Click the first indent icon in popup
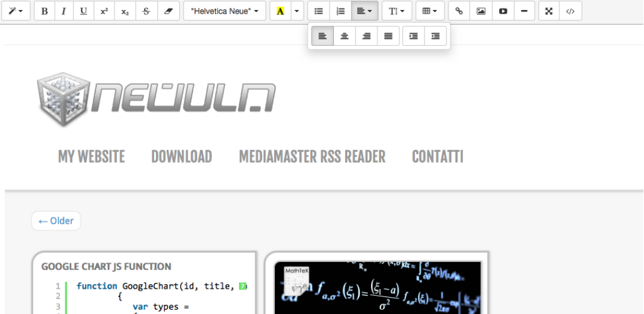644x314 pixels. click(414, 36)
